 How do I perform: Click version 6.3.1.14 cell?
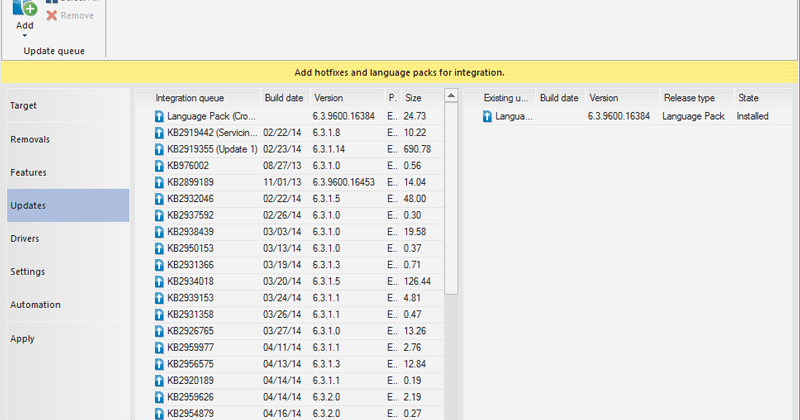329,149
